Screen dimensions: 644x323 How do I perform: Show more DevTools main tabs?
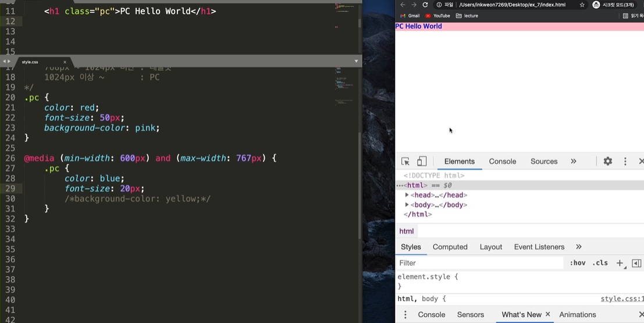[x=574, y=161]
